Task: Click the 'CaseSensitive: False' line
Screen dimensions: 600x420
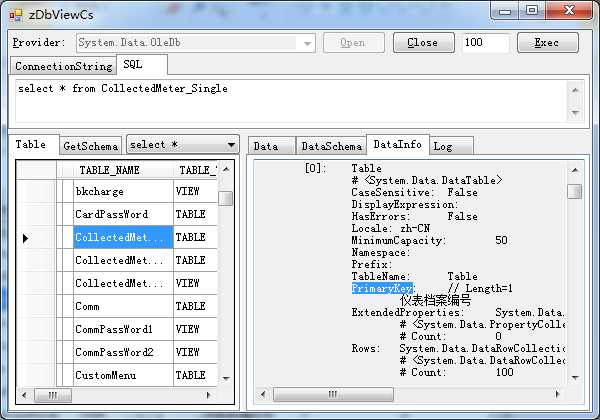Action: [414, 192]
